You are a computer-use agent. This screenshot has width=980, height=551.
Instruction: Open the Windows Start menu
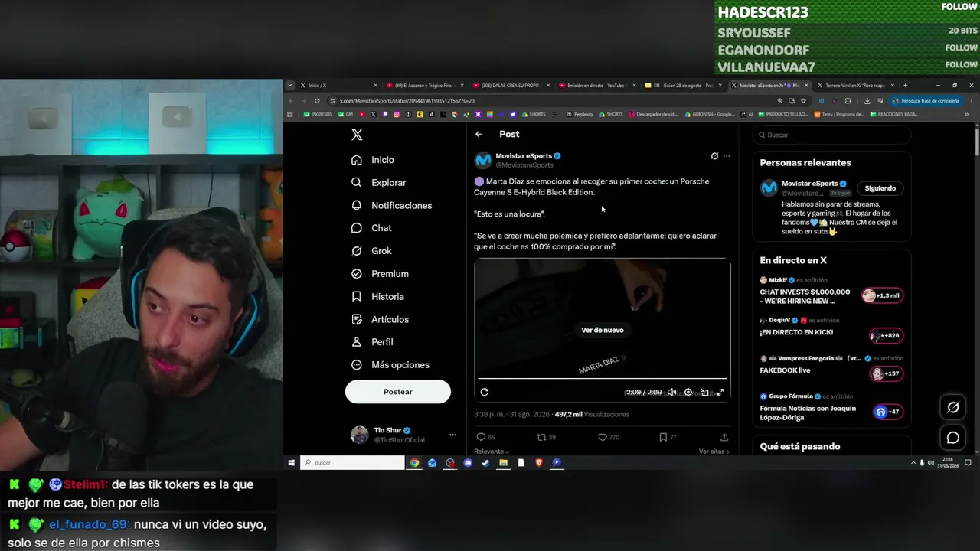pos(292,463)
